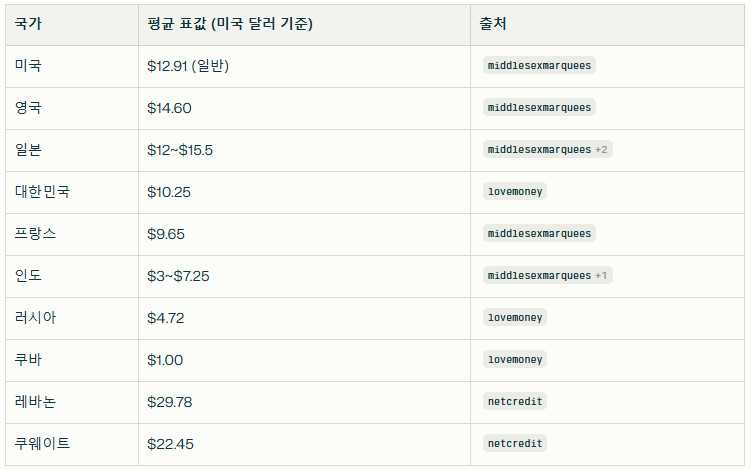Click the 출처 column header
This screenshot has height=470, width=751.
pos(492,24)
